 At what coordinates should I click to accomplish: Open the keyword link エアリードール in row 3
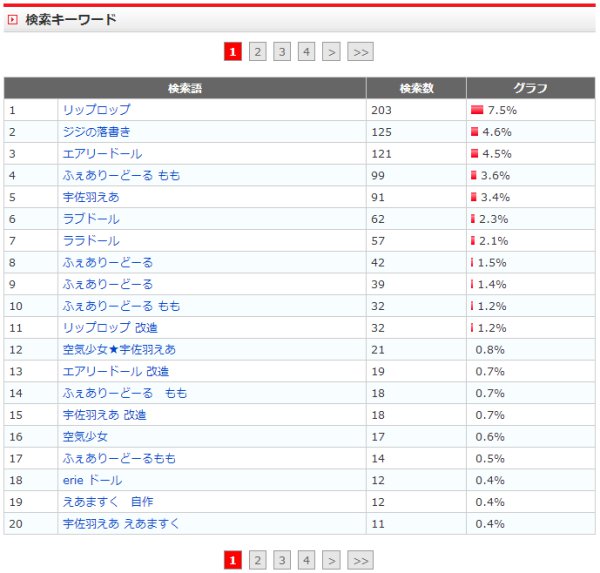(x=102, y=153)
